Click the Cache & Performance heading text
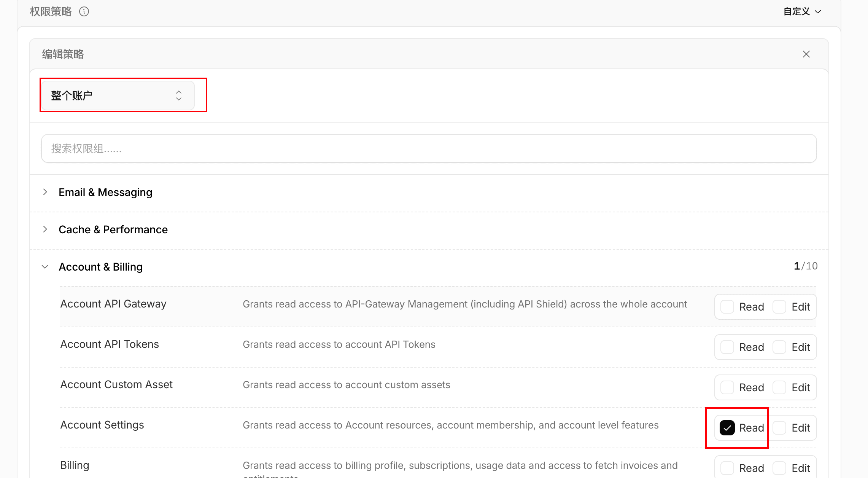Screen dimensions: 868x478 113,229
